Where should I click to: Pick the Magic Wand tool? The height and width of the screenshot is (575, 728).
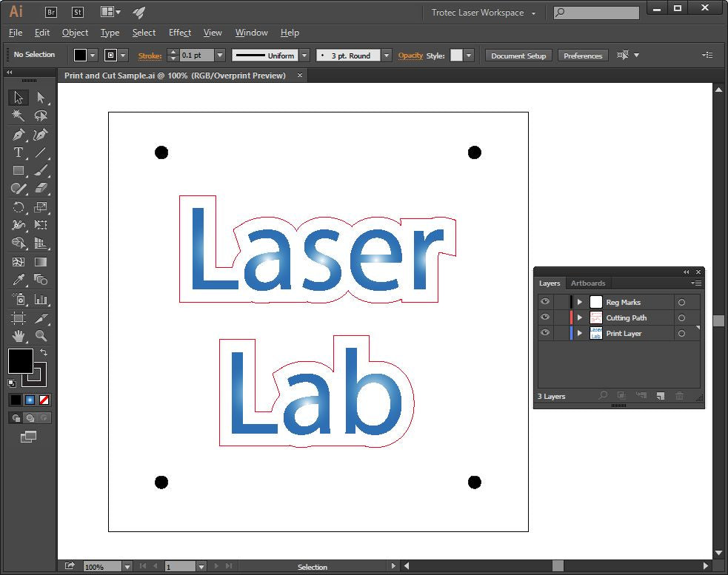(19, 116)
